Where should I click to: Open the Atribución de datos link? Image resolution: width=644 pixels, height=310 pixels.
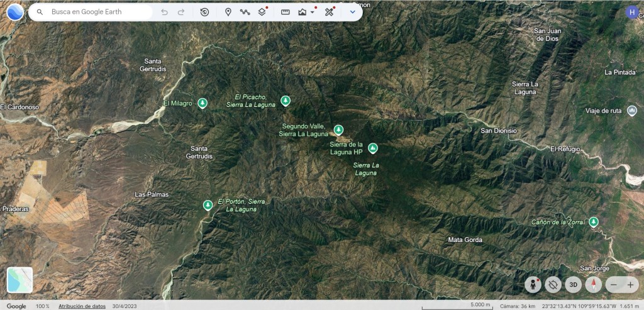tap(82, 306)
